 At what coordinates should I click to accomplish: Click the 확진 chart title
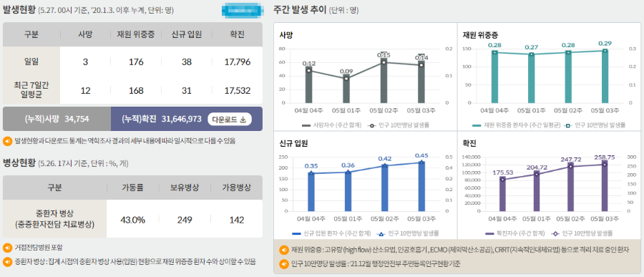point(470,143)
